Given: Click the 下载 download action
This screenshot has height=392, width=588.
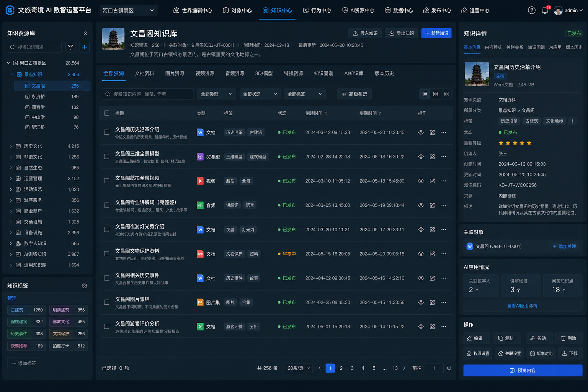Looking at the screenshot, I should tap(570, 353).
